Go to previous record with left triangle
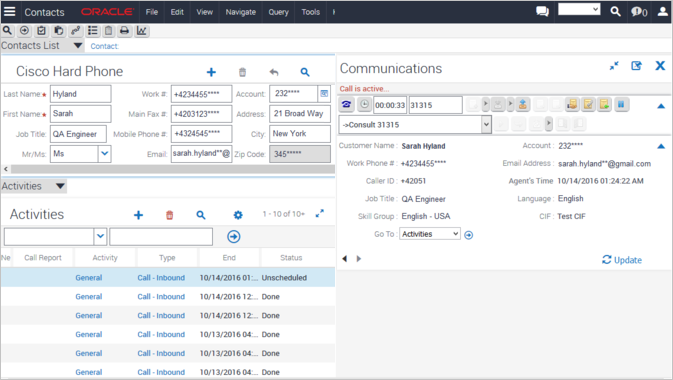 (x=344, y=258)
